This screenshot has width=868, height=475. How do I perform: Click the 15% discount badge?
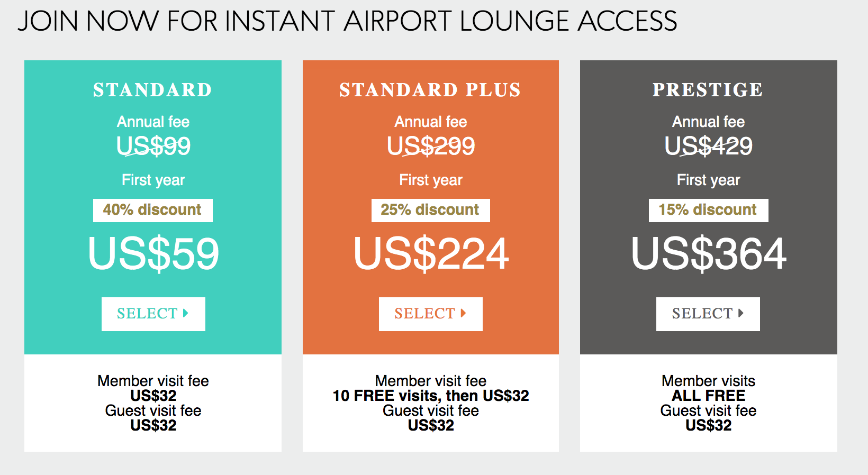coord(708,210)
